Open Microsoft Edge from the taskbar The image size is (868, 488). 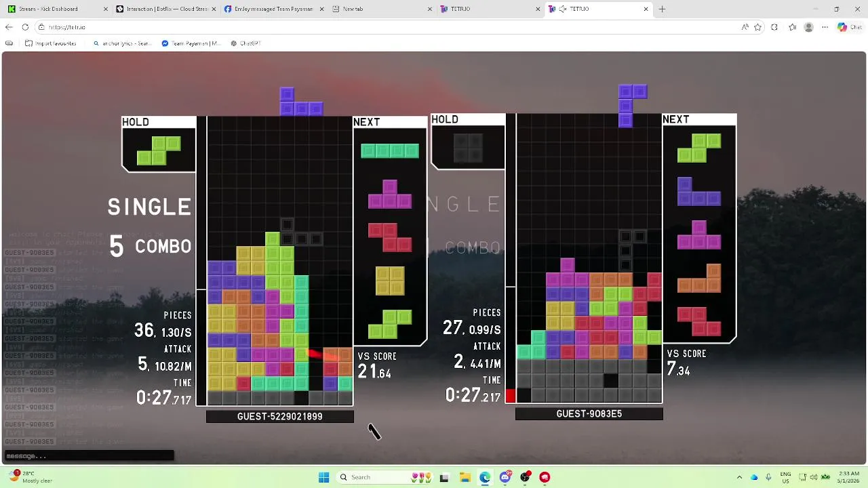tap(485, 477)
